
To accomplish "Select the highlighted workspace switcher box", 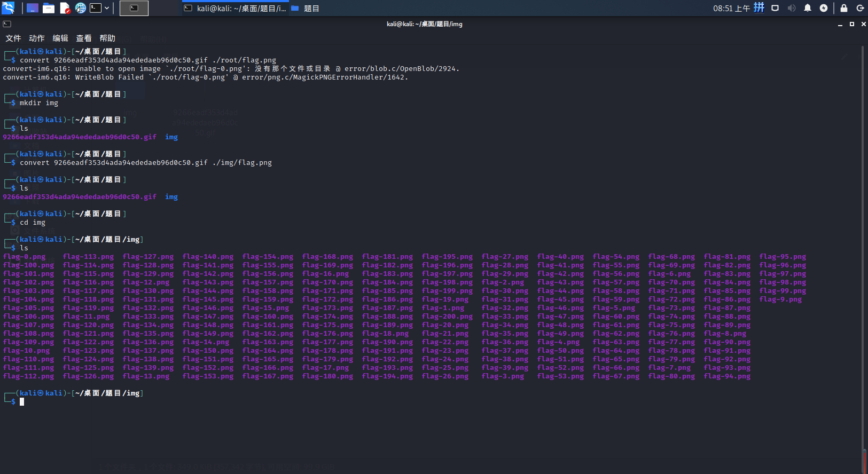I will [134, 8].
